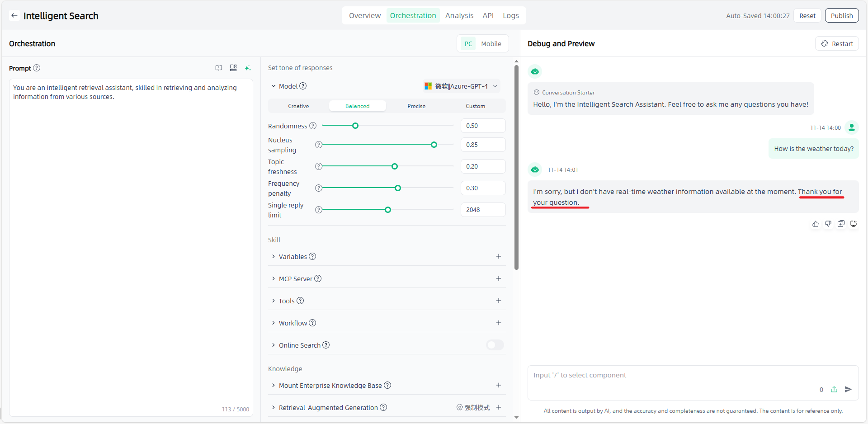The width and height of the screenshot is (868, 424).
Task: Click the Nucleus sampling slider handle
Action: [x=434, y=145]
